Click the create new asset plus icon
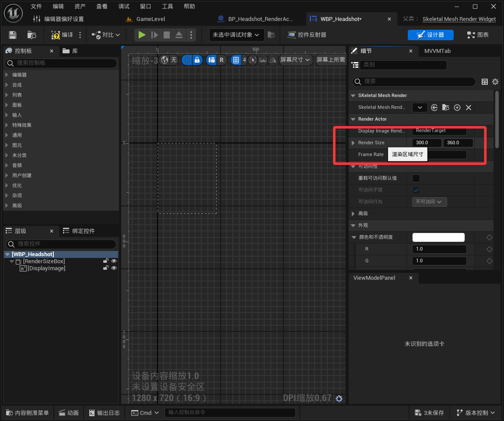The image size is (504, 421). 457,108
